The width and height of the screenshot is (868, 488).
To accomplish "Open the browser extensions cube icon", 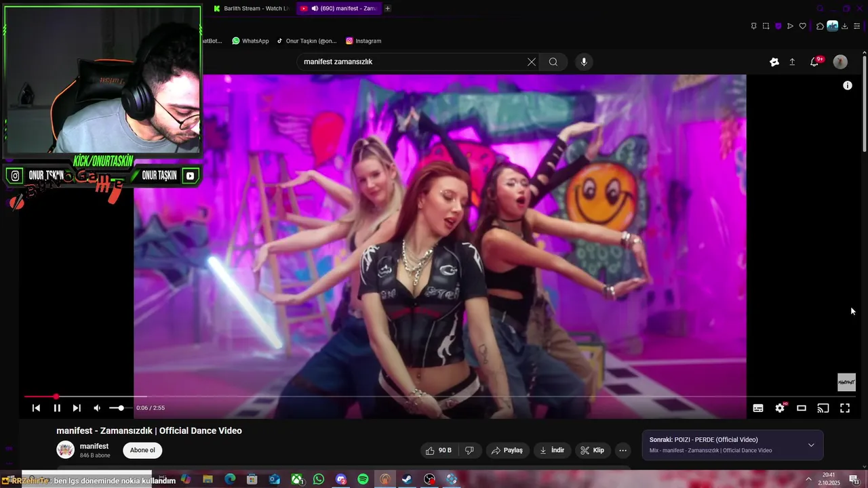I will (x=820, y=26).
